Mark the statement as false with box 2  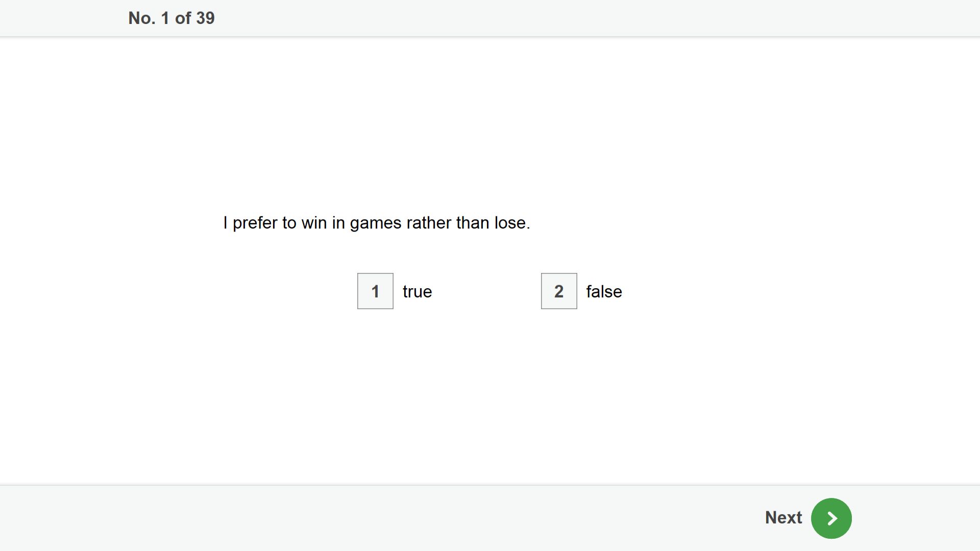(559, 291)
